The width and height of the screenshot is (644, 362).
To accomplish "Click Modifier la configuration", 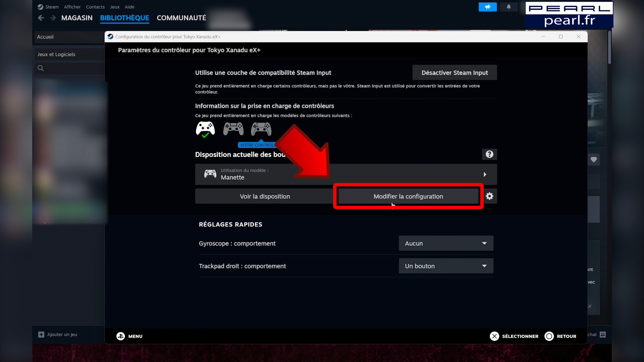I will coord(408,196).
